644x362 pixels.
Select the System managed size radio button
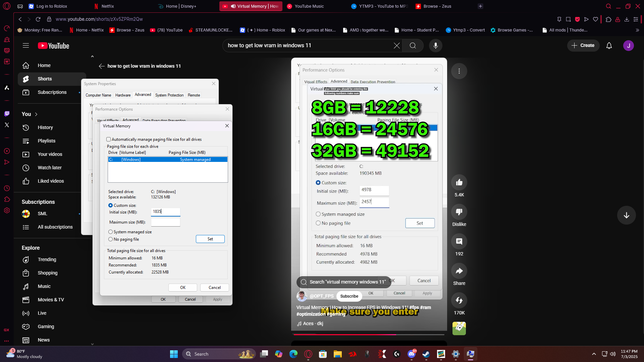[111, 232]
